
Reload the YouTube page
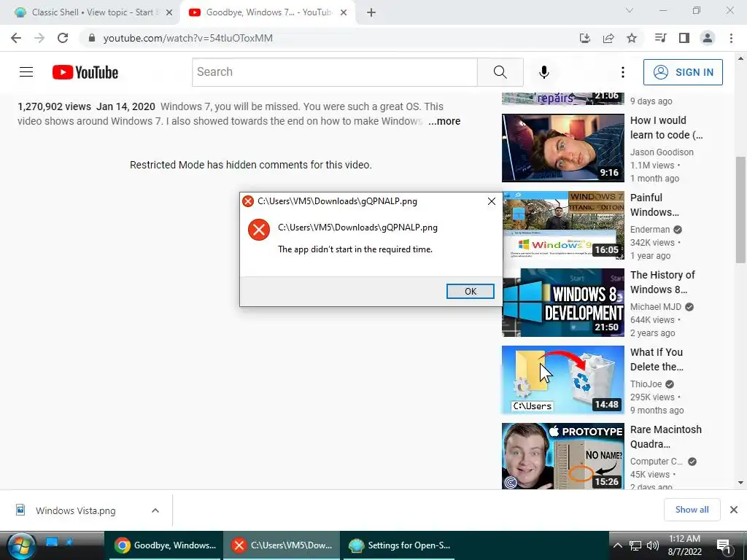pyautogui.click(x=63, y=38)
